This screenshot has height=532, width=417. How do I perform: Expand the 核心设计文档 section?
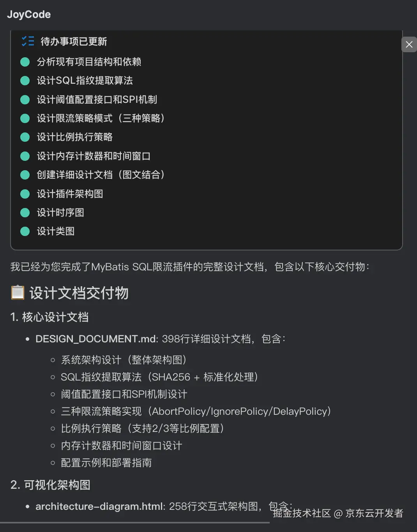[x=51, y=317]
